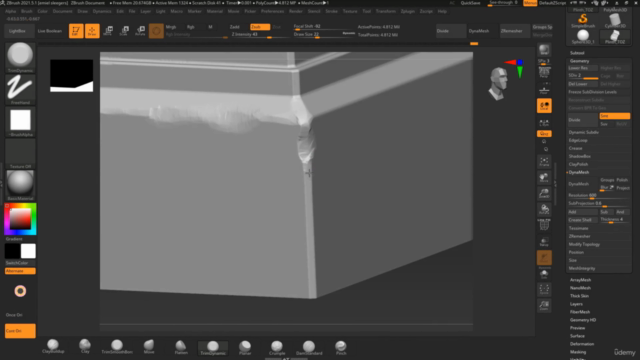Open the TrimDynamic current brush thumbnail
The image size is (640, 360).
[20, 57]
